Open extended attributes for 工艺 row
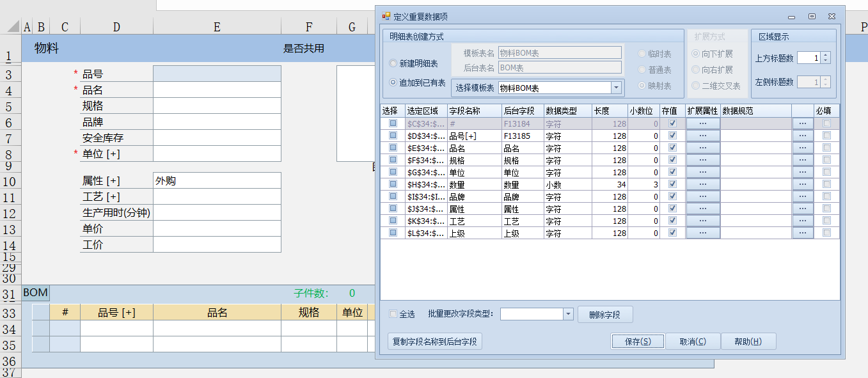This screenshot has width=868, height=378. 703,221
